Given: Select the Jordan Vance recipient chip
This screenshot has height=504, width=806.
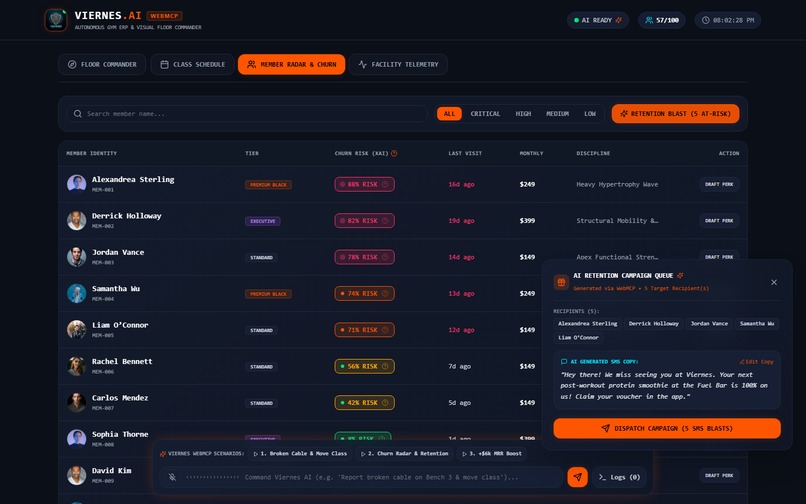Looking at the screenshot, I should [709, 323].
